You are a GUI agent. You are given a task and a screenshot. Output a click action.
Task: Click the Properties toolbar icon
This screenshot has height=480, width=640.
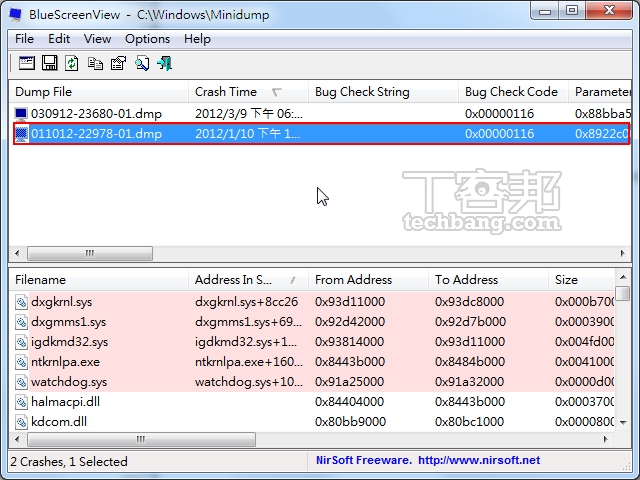click(118, 63)
